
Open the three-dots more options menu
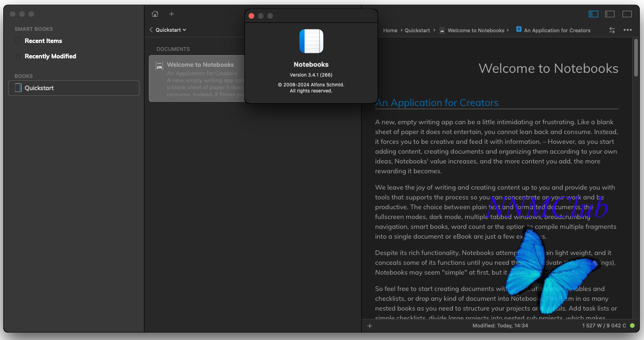(x=627, y=30)
